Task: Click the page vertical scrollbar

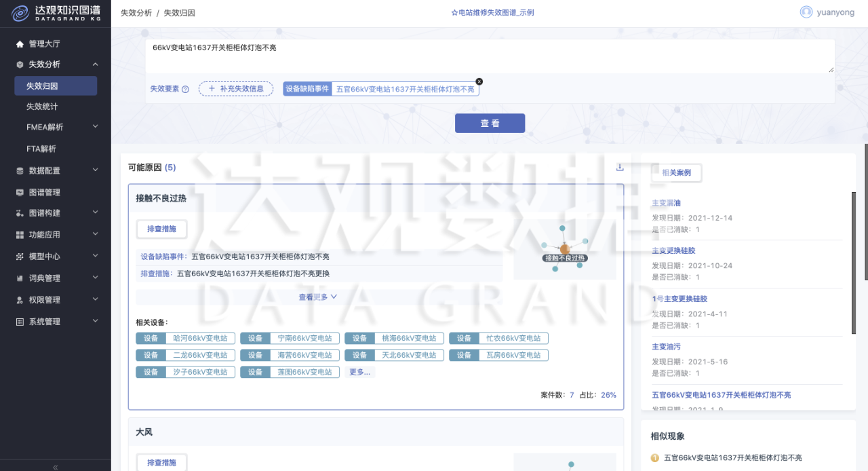Action: click(865, 212)
